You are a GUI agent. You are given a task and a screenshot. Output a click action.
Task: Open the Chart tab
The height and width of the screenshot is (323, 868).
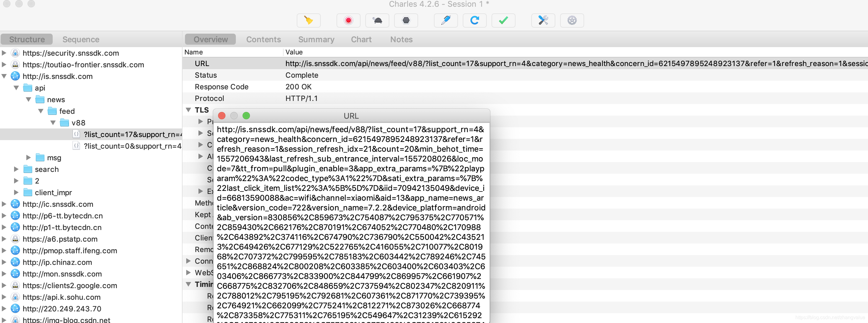(361, 39)
